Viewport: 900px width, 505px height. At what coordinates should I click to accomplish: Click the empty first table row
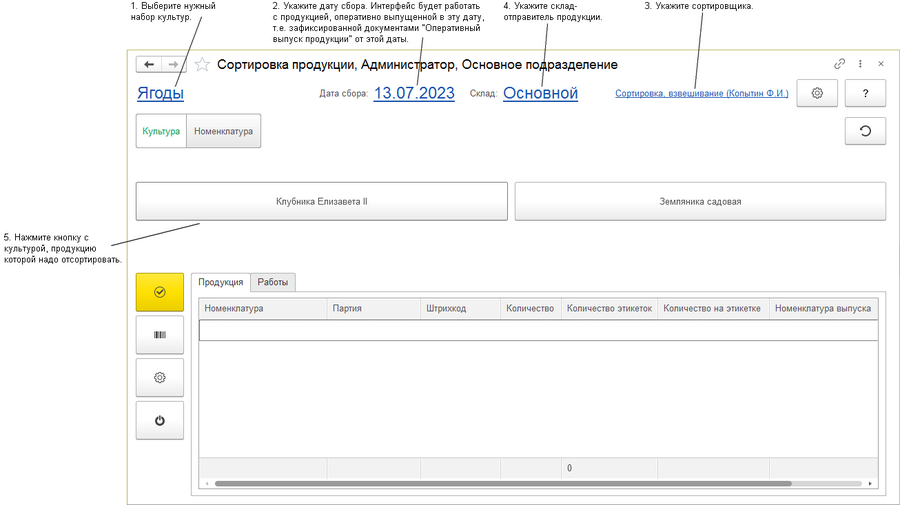pos(538,331)
